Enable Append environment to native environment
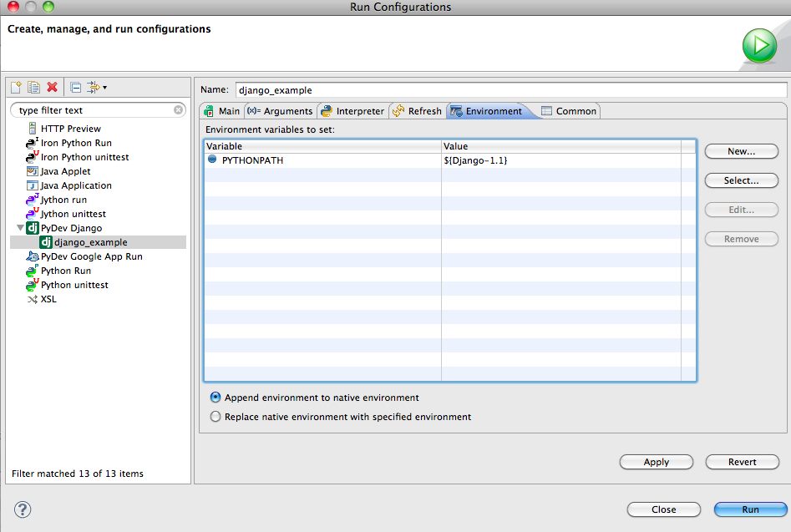 [x=215, y=398]
